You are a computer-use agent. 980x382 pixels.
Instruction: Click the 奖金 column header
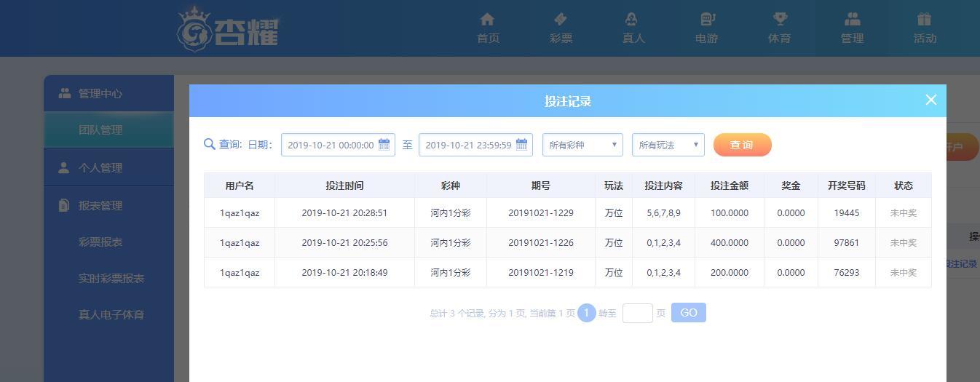(791, 186)
